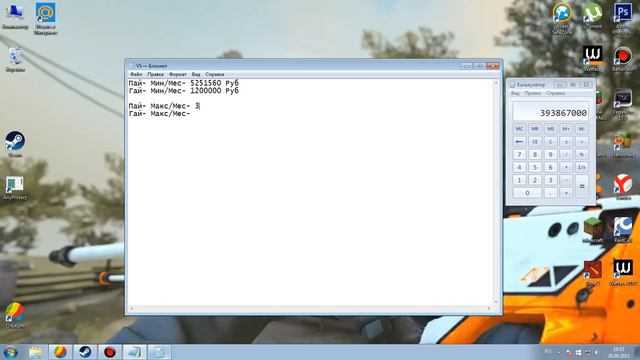Switch to the red recorder taskbar icon
640x360 pixels.
tap(110, 352)
